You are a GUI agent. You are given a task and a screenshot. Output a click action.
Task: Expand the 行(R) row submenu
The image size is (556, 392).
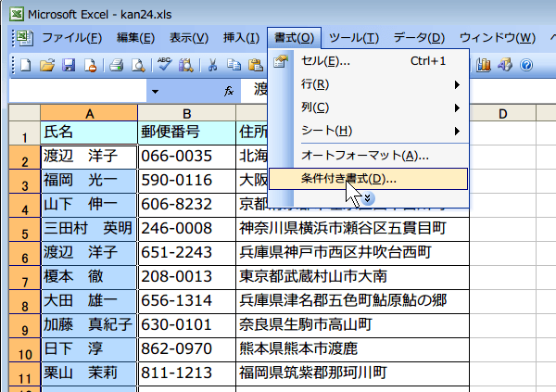(380, 84)
